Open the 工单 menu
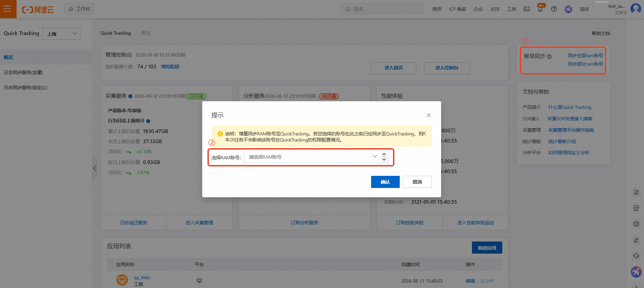 511,9
